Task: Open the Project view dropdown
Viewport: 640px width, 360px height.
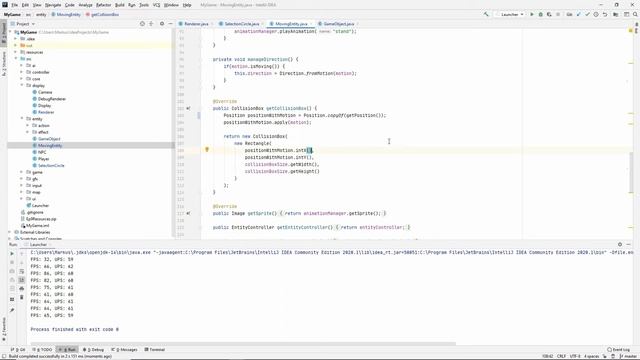Action: click(x=23, y=24)
